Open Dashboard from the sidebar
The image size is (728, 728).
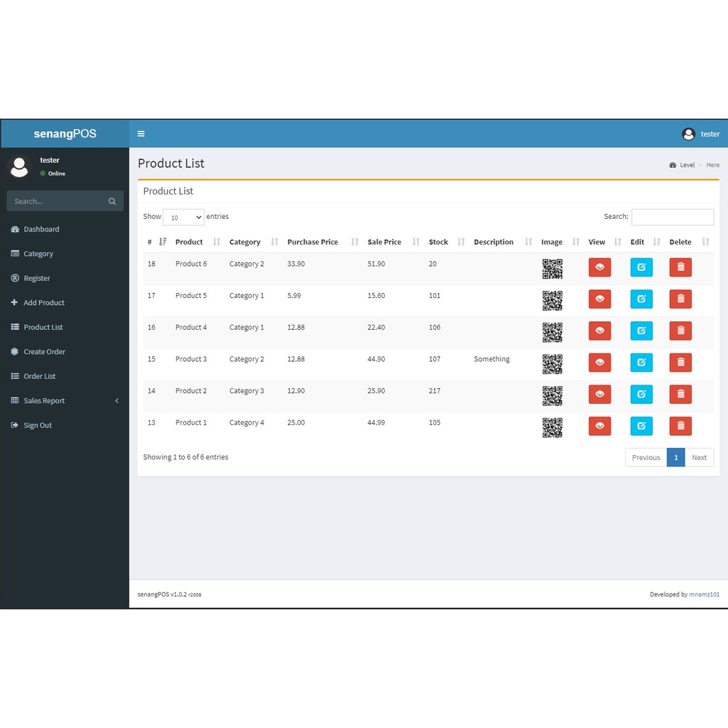point(41,230)
